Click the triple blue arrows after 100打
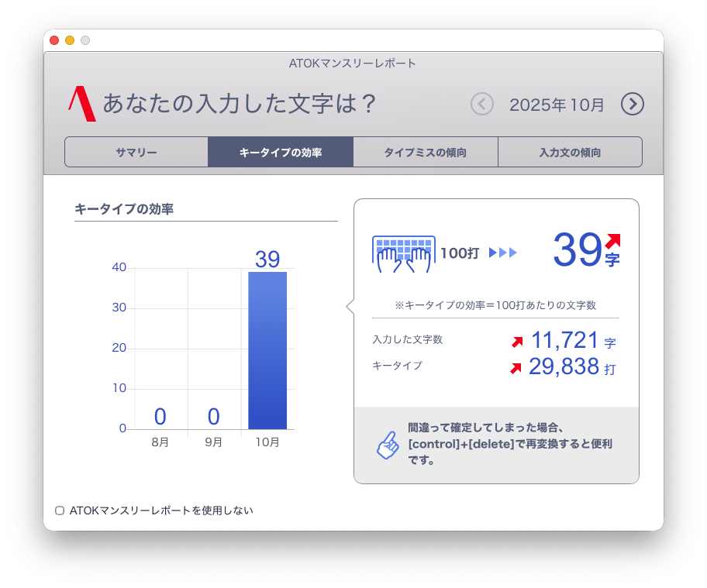 click(x=502, y=253)
